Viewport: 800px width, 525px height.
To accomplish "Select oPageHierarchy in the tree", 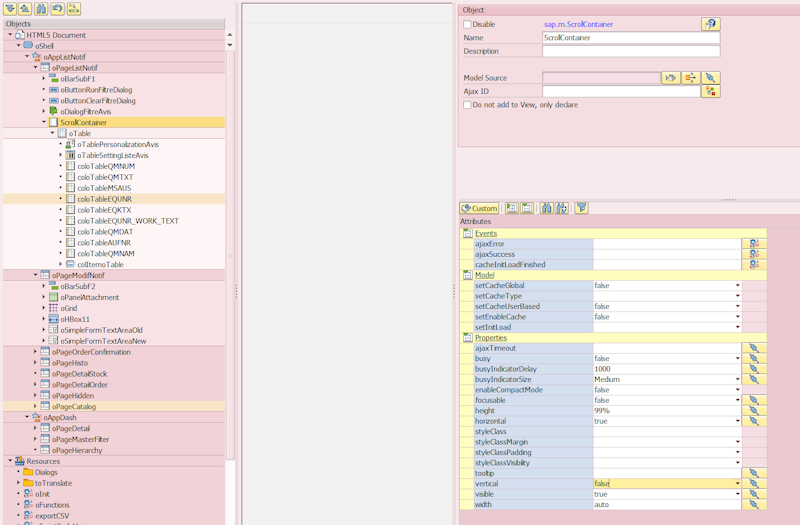I will pyautogui.click(x=77, y=450).
